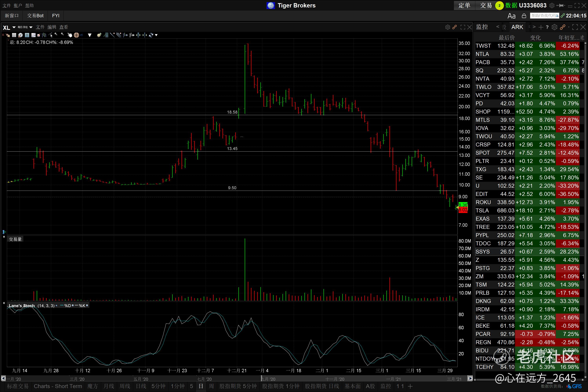Click the 新窗口 button
Viewport: 588px width, 392px height.
tap(12, 15)
